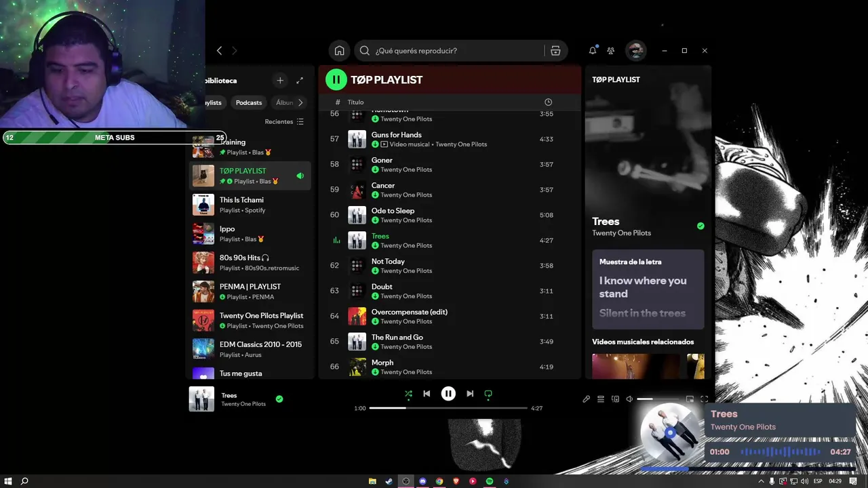Open the play queue icon
Viewport: 868px width, 488px height.
coord(601,399)
